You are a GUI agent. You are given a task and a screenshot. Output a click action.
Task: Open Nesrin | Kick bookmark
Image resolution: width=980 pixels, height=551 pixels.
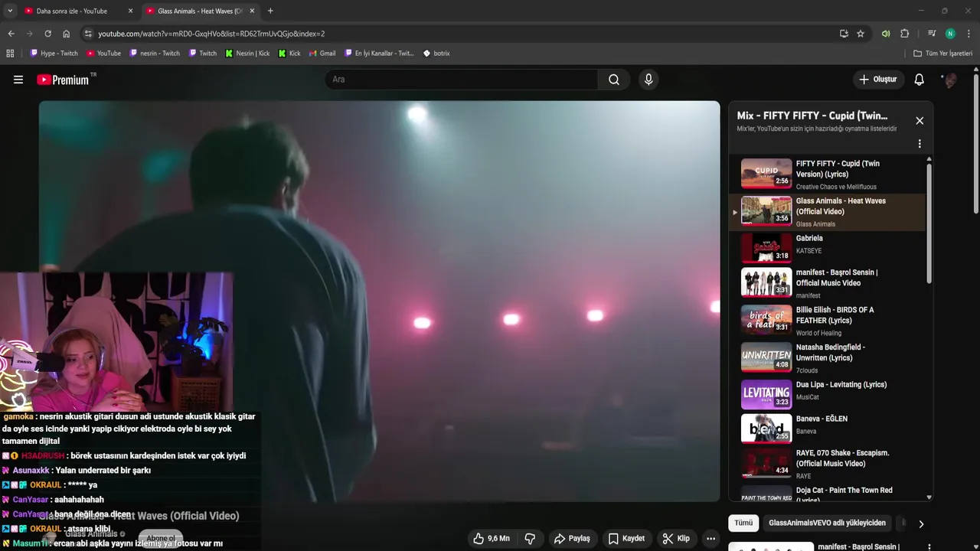click(x=247, y=54)
